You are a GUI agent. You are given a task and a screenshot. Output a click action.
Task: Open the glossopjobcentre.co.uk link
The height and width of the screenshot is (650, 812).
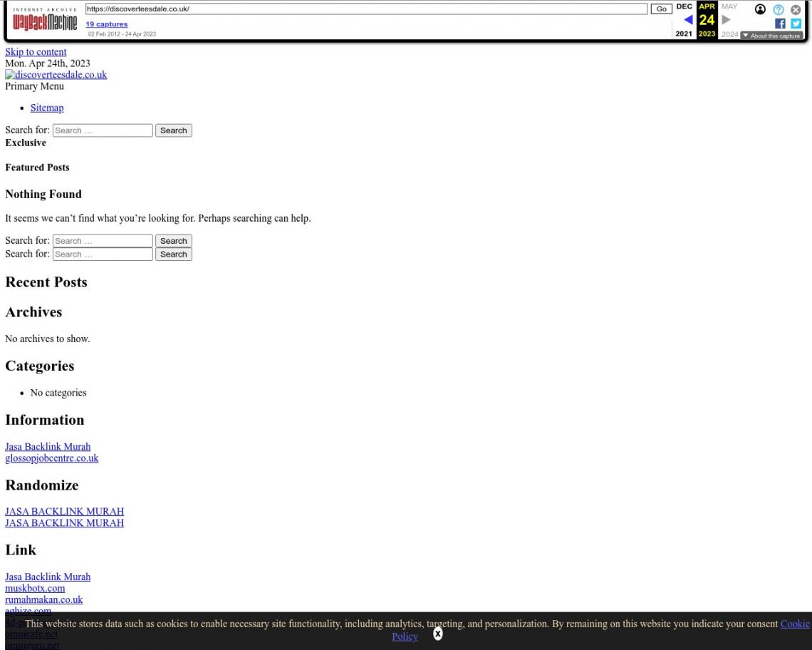click(51, 458)
